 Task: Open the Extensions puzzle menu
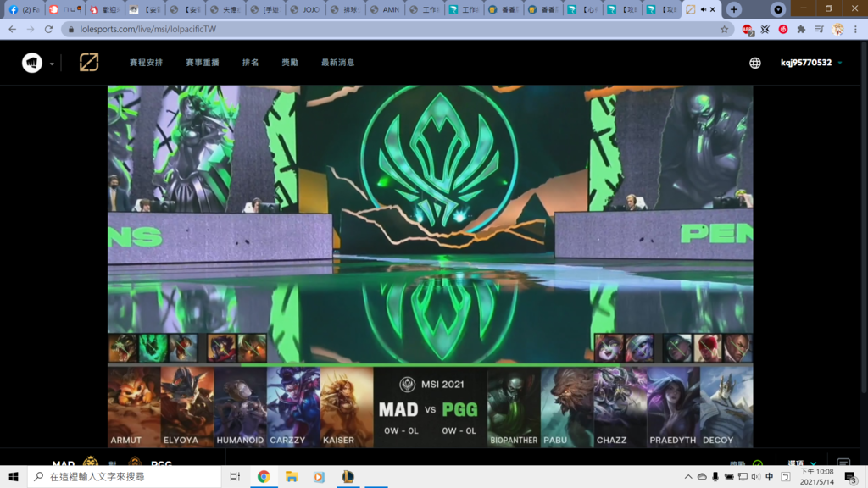[801, 30]
